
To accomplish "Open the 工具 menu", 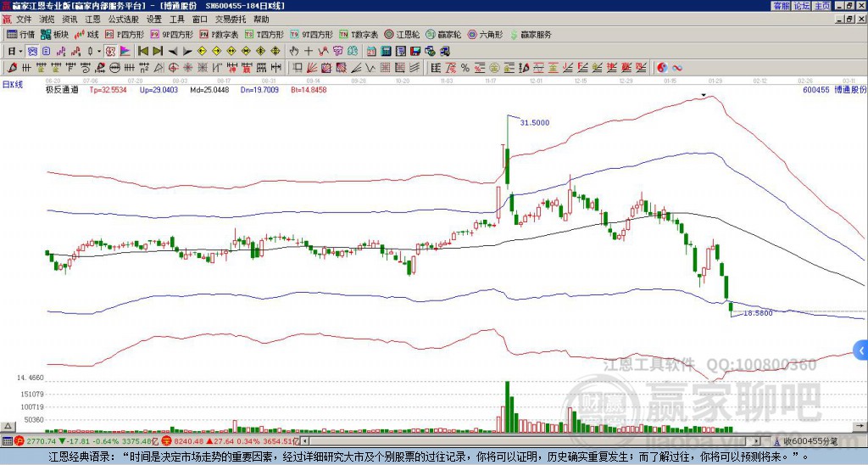I will [176, 20].
